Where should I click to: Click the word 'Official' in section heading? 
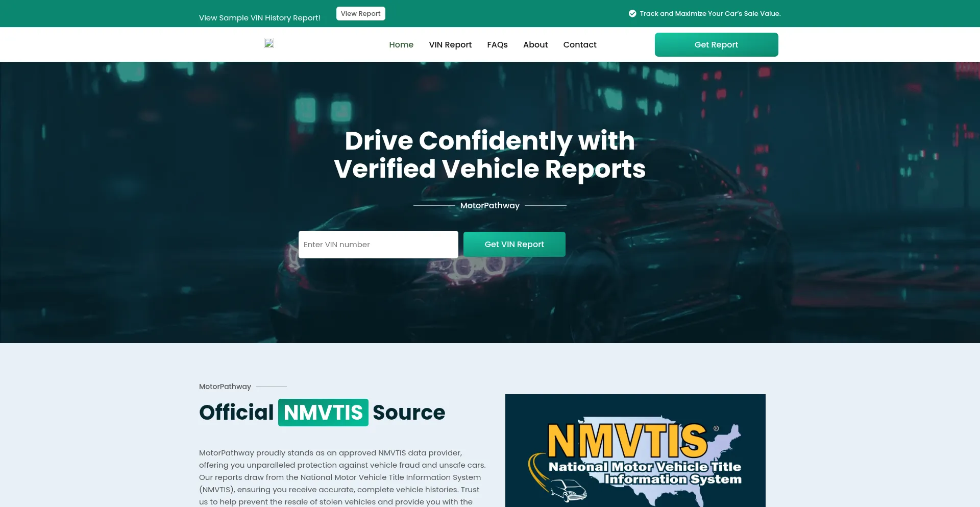[236, 413]
